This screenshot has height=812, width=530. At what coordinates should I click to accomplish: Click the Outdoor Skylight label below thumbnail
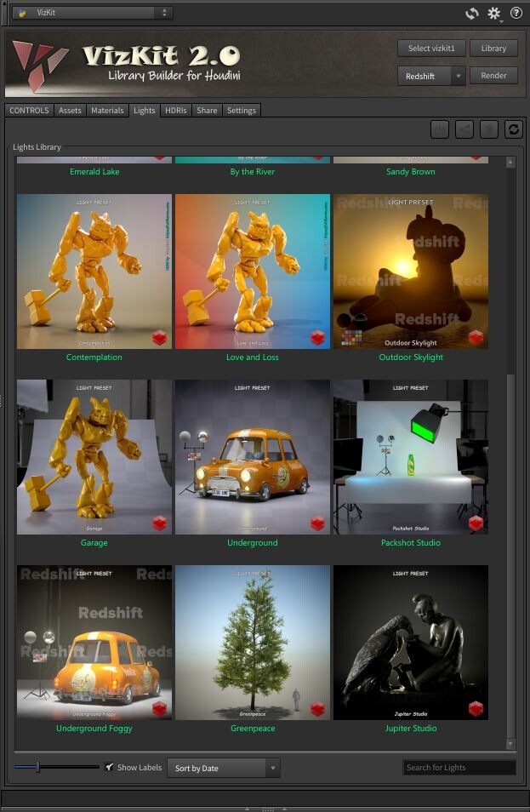(x=411, y=357)
